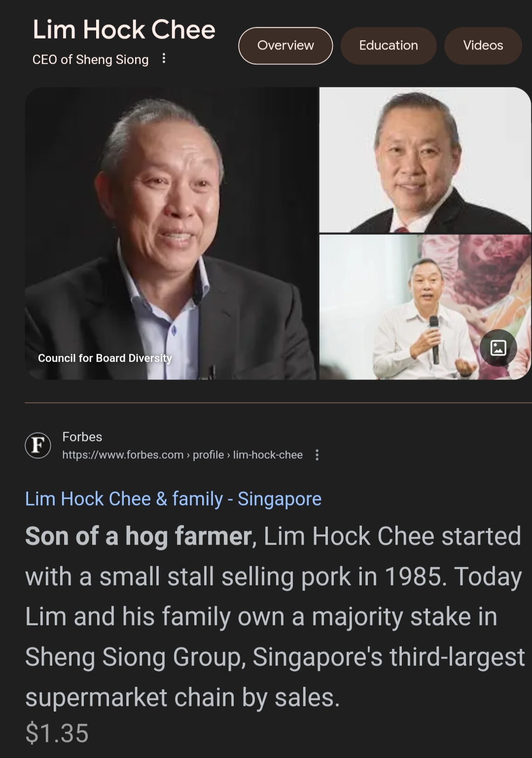Image resolution: width=532 pixels, height=758 pixels.
Task: Click the Lim Hock Chee heading title
Action: pyautogui.click(x=124, y=30)
